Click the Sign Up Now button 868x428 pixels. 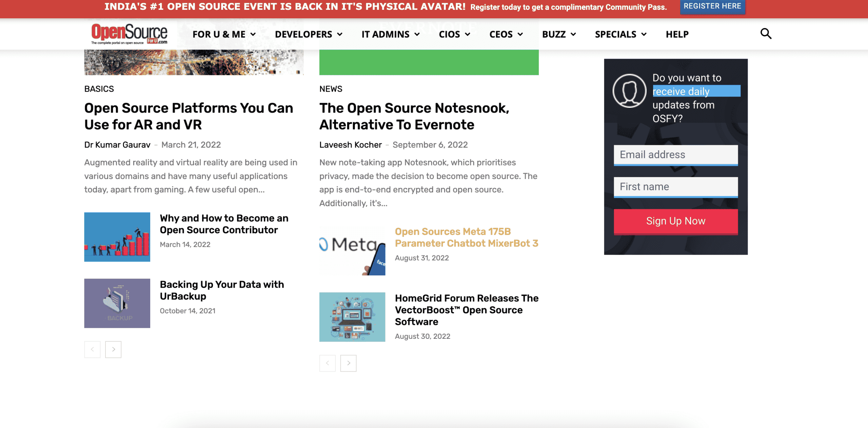(676, 221)
